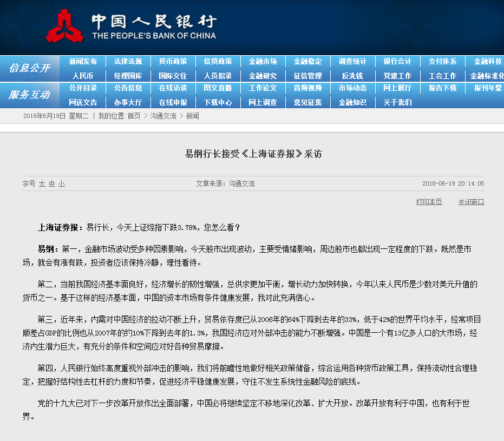The height and width of the screenshot is (441, 504).
Task: Set font size to medium (中)
Action: pos(52,184)
